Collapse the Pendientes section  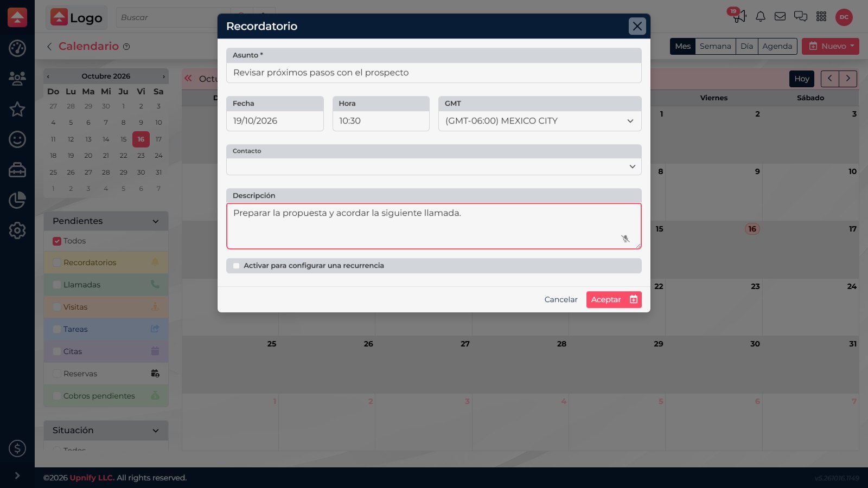tap(156, 221)
